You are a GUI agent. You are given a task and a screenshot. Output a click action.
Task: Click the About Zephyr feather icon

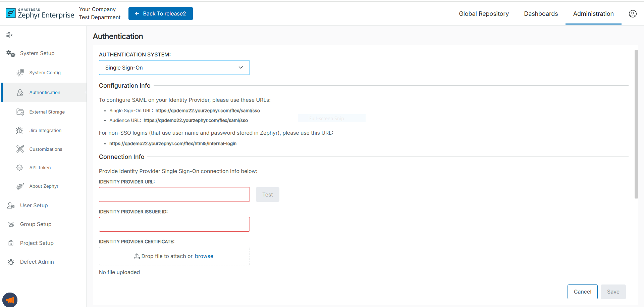tap(20, 186)
